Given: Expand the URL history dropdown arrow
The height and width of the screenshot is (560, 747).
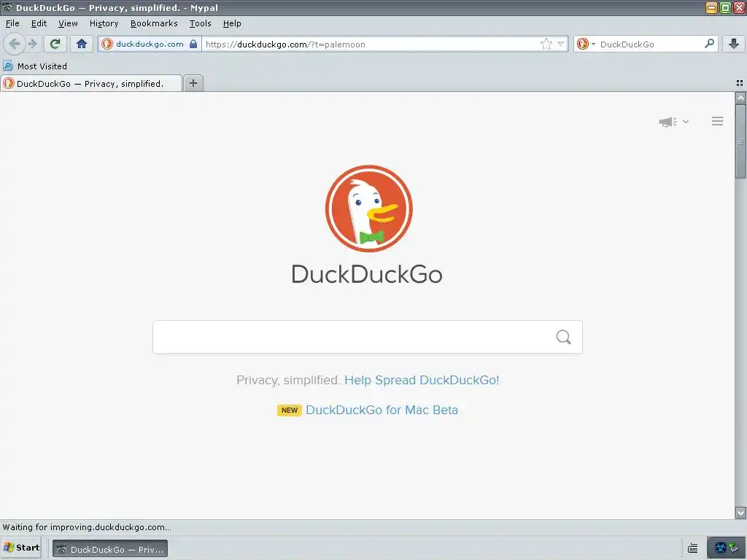Looking at the screenshot, I should [561, 44].
